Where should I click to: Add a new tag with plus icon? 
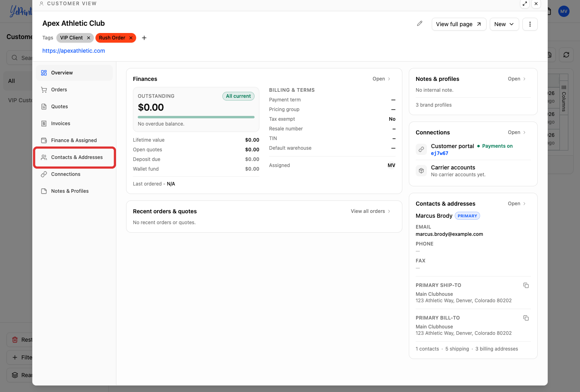pyautogui.click(x=144, y=38)
